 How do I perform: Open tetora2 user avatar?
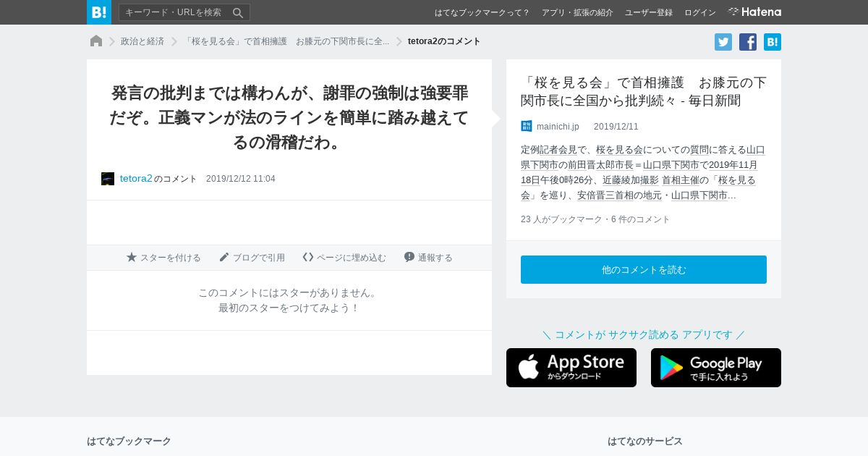point(108,179)
